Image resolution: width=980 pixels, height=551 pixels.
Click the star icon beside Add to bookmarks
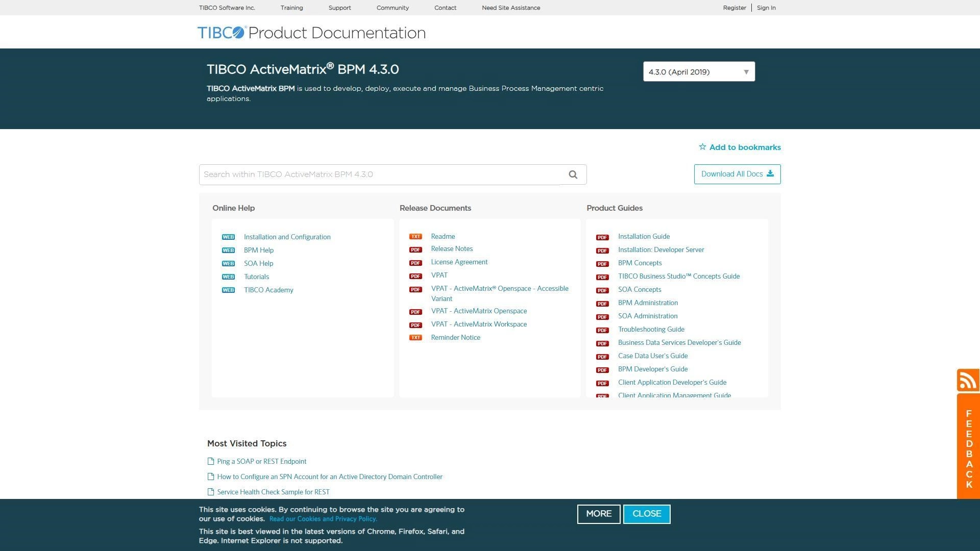tap(702, 147)
